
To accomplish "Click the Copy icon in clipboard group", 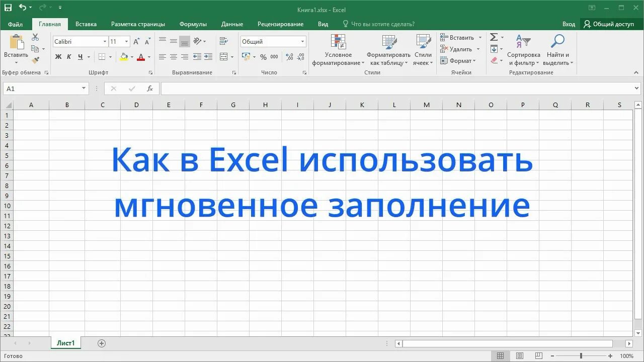I will click(35, 49).
